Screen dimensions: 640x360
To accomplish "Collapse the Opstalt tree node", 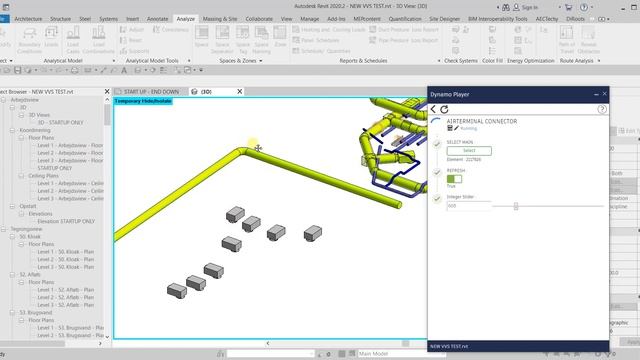I will tap(13, 206).
